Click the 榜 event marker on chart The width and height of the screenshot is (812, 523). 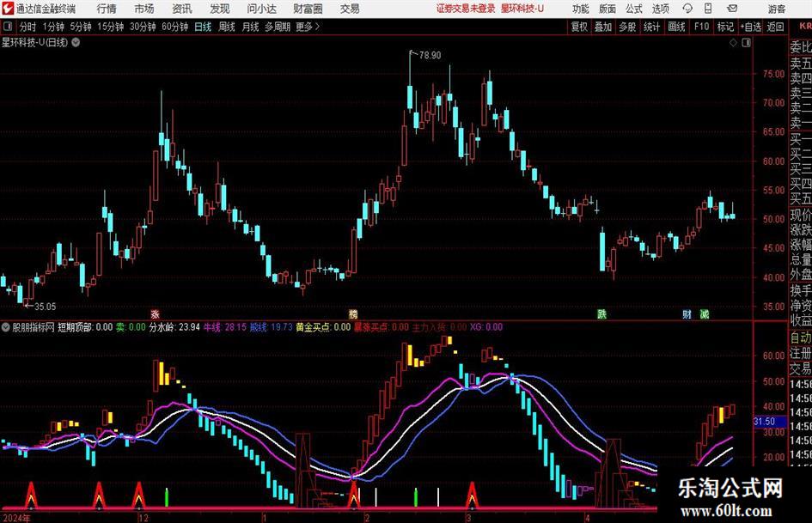(x=353, y=313)
